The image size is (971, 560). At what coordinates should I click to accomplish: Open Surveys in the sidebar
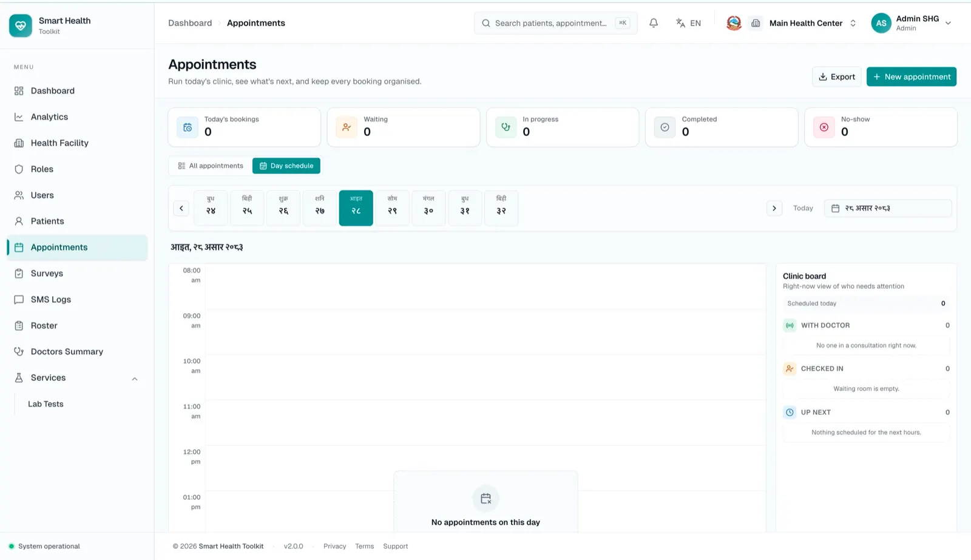77,274
